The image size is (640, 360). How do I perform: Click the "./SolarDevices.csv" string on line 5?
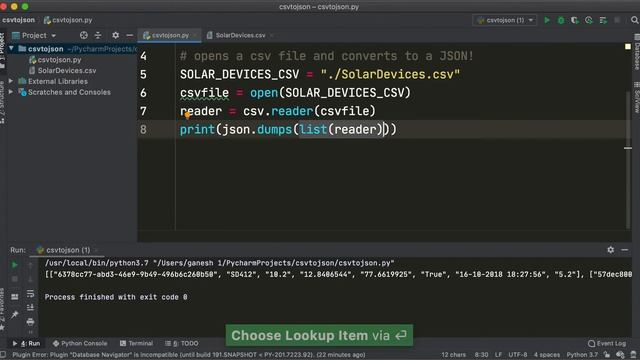[x=390, y=75]
